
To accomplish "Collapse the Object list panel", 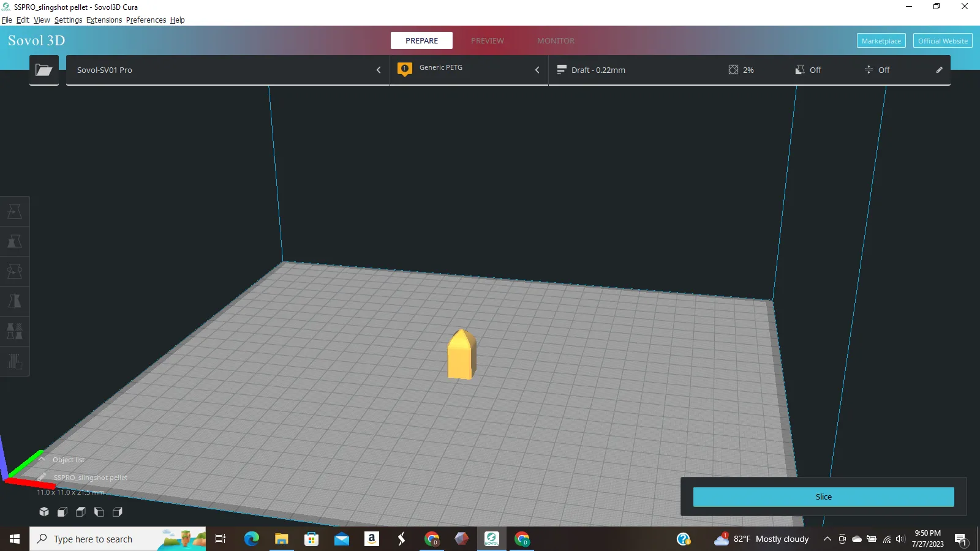I will [42, 459].
